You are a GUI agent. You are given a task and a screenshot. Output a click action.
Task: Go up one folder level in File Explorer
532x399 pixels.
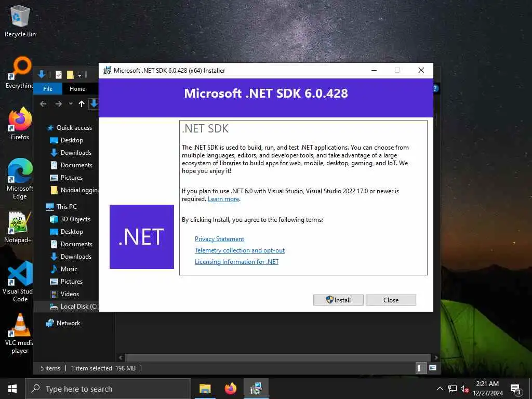[x=82, y=104]
